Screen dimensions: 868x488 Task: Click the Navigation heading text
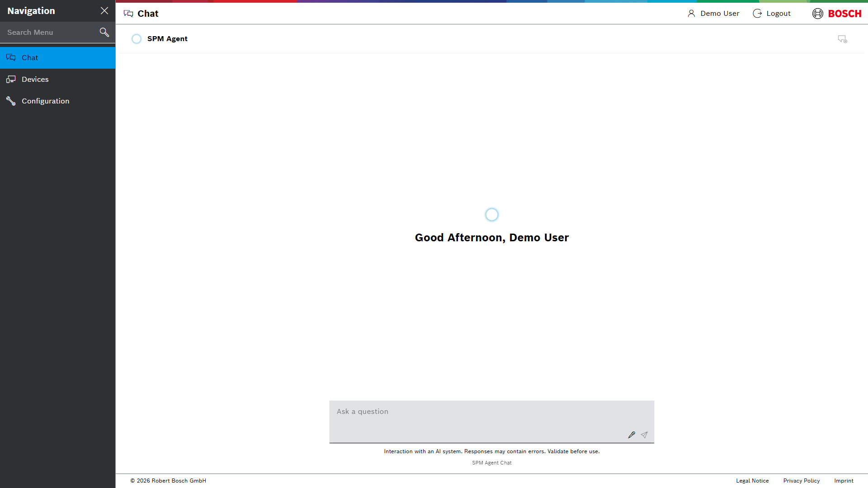[x=31, y=11]
